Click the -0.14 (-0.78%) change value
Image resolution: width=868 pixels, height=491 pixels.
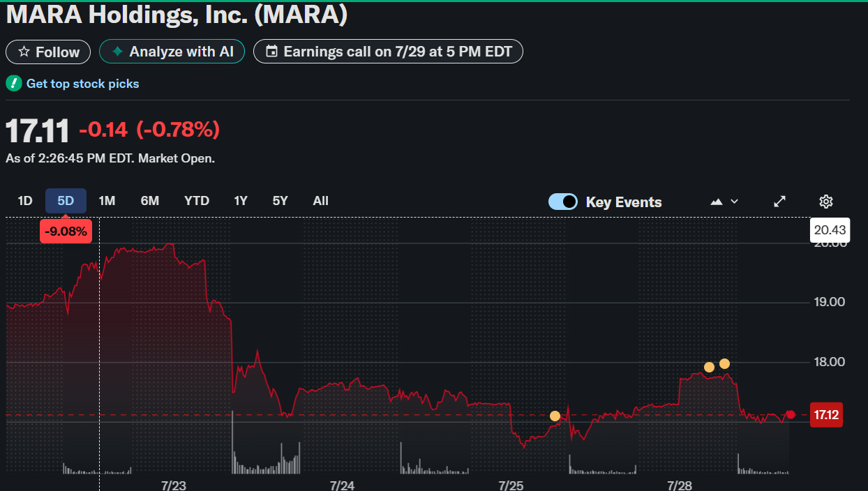tap(149, 130)
